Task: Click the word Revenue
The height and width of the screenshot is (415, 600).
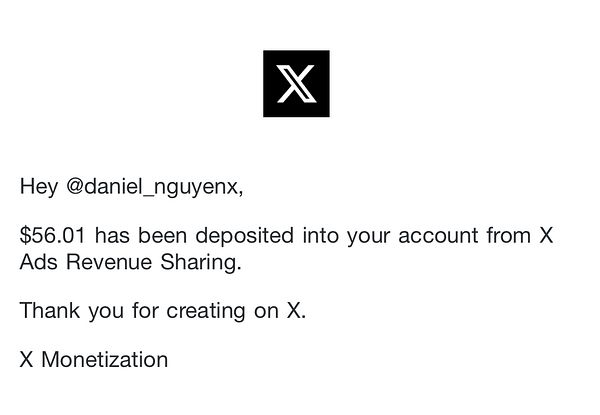Action: 109,262
